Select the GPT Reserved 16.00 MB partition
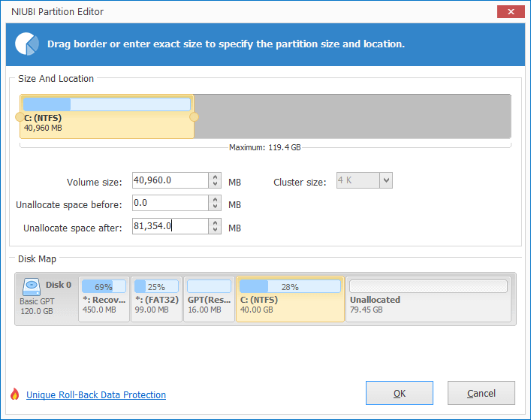The width and height of the screenshot is (531, 420). point(209,299)
